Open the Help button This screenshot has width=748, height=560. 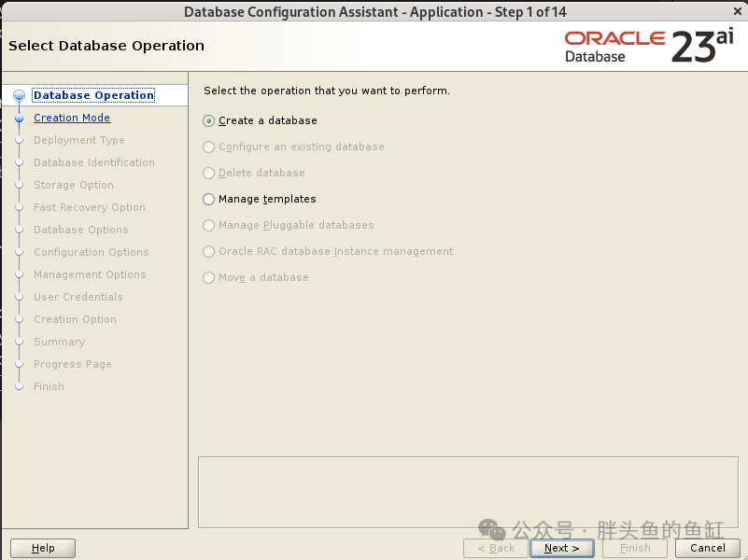[x=43, y=548]
